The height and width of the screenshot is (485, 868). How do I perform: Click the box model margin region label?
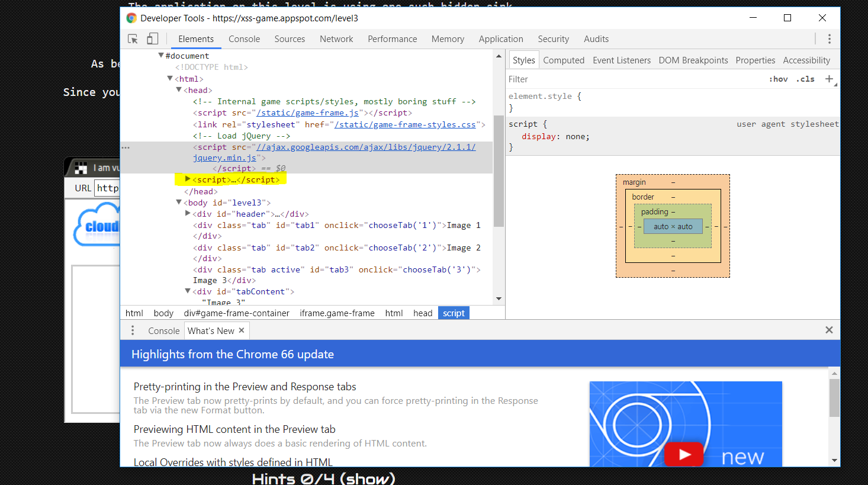634,182
